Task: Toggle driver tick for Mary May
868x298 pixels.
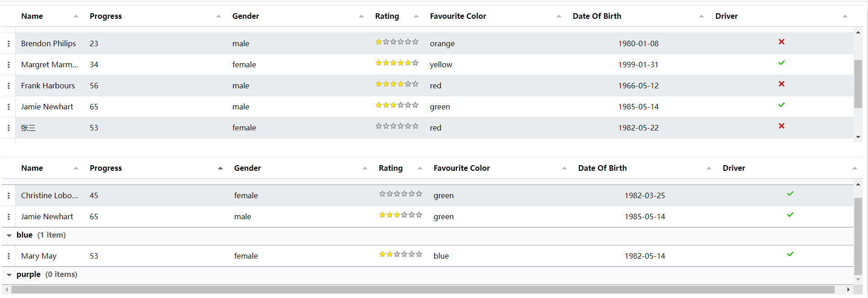Action: click(790, 254)
